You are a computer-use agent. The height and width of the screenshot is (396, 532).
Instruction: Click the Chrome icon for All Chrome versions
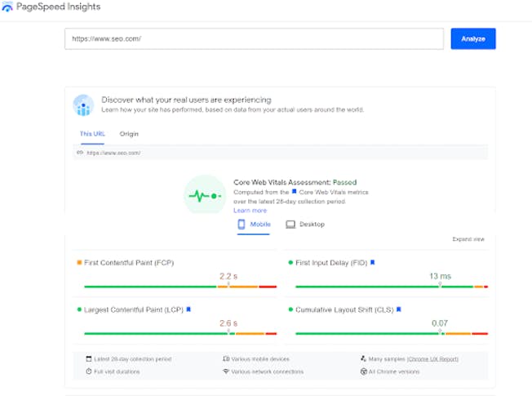point(363,372)
